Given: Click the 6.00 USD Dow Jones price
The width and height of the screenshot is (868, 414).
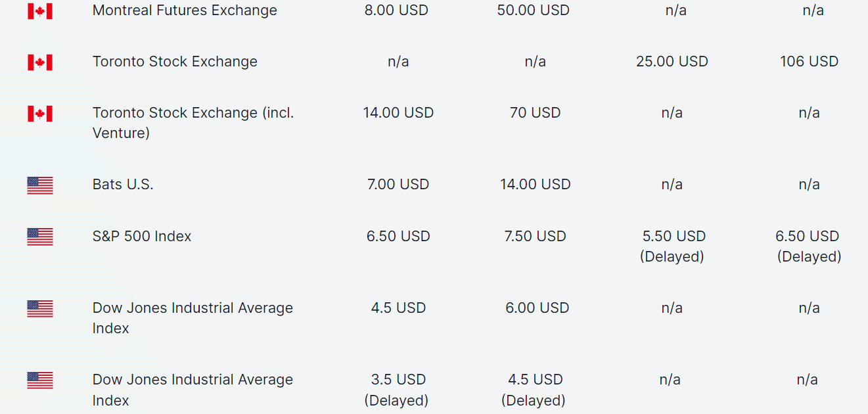Looking at the screenshot, I should [537, 308].
